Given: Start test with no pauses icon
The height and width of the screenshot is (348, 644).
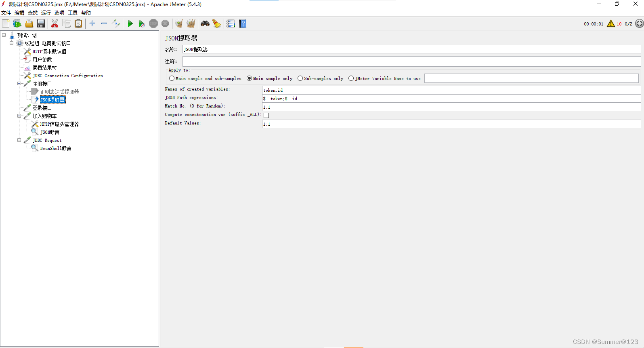Looking at the screenshot, I should 141,23.
